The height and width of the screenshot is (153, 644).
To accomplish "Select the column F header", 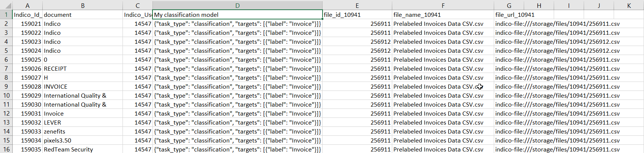I will tap(443, 5).
